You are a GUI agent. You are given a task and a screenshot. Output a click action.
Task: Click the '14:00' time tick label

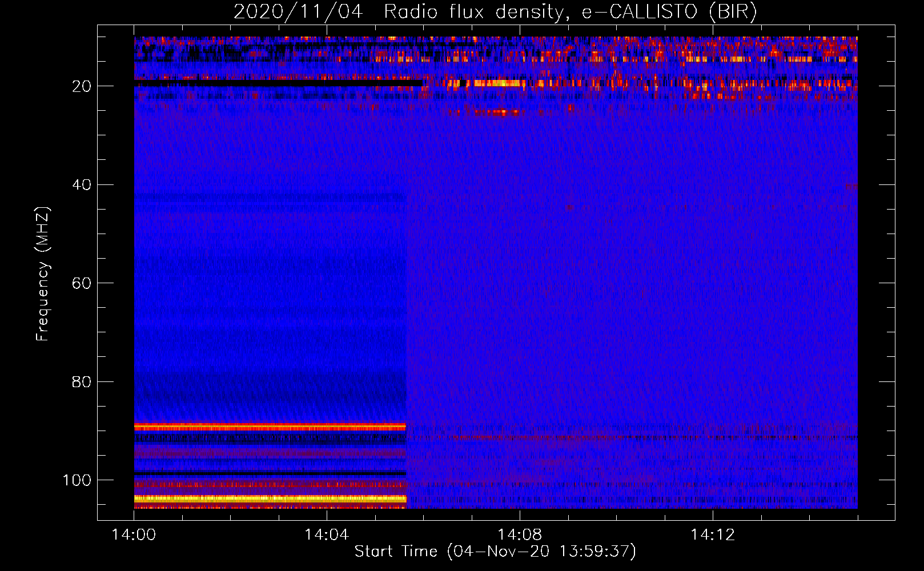tap(134, 535)
